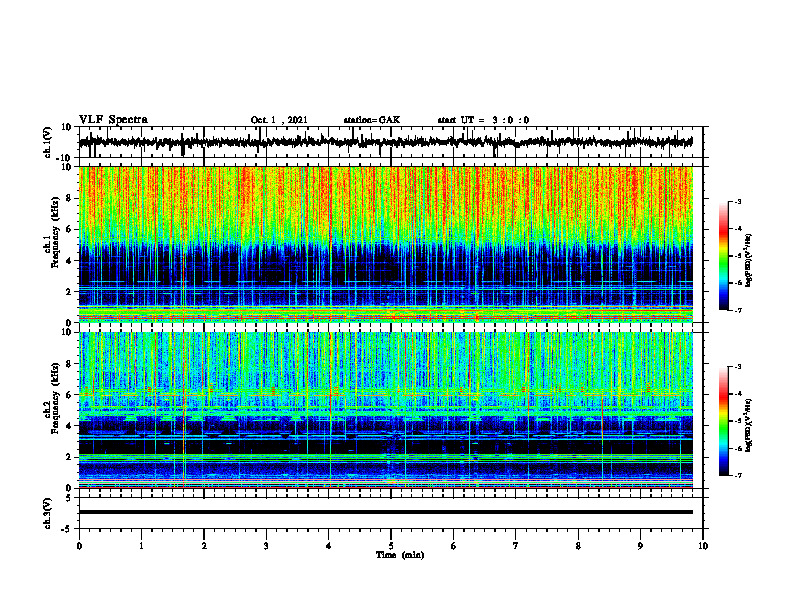Select the "Oct. 1, 2021" date label

[x=279, y=120]
